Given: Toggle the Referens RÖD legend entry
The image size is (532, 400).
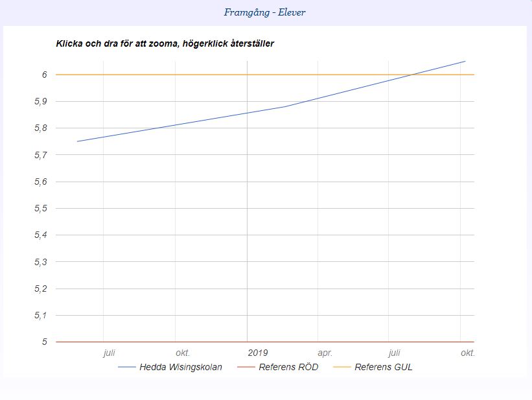Looking at the screenshot, I should click(288, 367).
